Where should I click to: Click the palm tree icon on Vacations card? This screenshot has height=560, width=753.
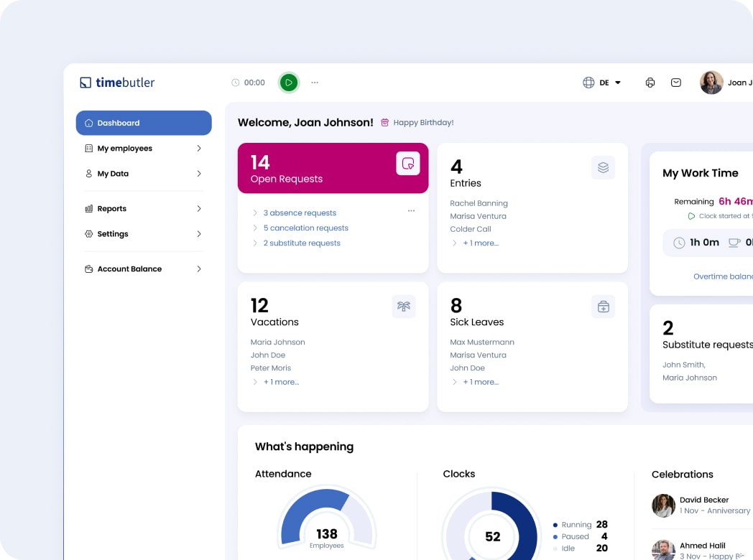(404, 307)
